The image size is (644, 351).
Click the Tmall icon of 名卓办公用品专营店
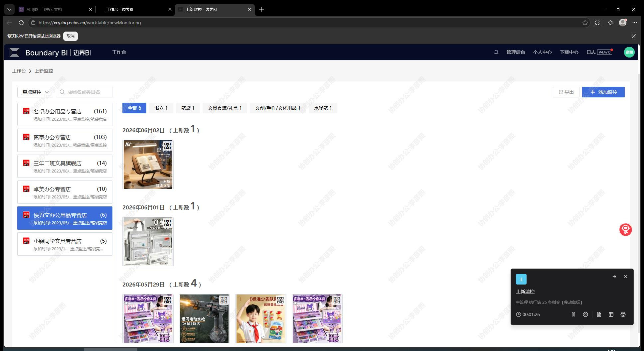point(26,111)
